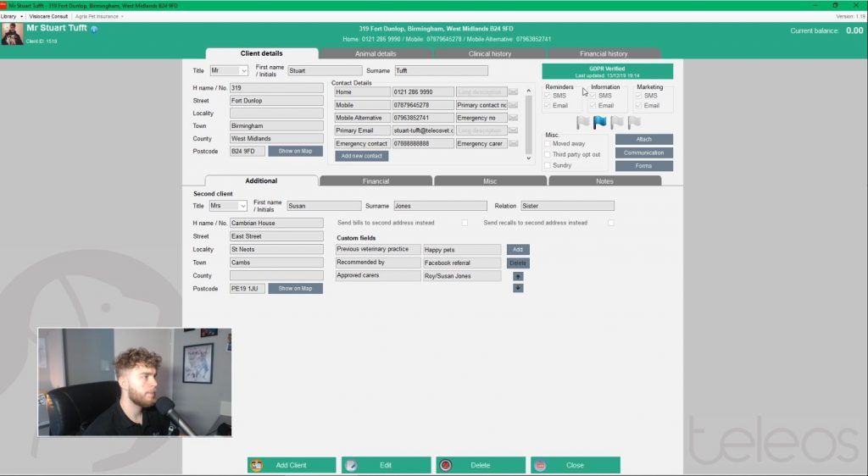This screenshot has height=476, width=868.
Task: Move custom field down with arrow
Action: 518,288
